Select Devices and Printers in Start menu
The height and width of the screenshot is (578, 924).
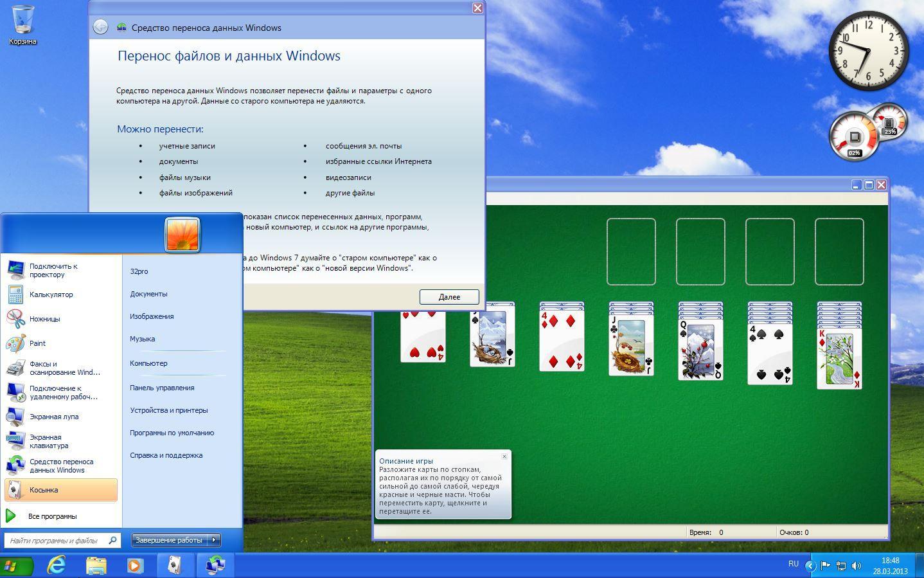168,410
